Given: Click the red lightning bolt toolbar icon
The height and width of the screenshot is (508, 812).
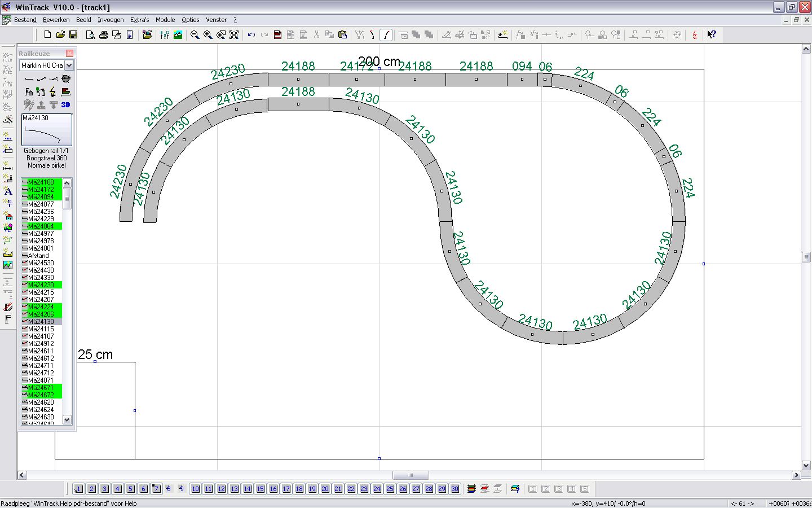Looking at the screenshot, I should [694, 35].
